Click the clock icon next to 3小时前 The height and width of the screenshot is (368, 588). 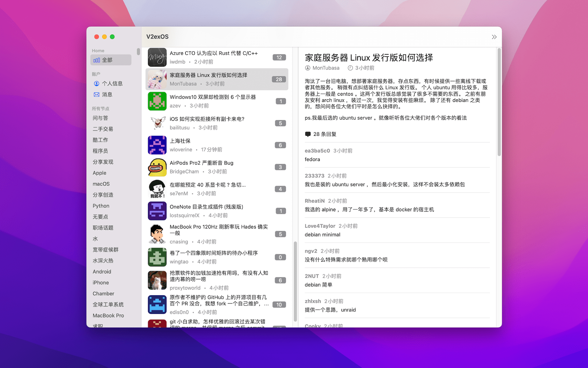pyautogui.click(x=350, y=68)
